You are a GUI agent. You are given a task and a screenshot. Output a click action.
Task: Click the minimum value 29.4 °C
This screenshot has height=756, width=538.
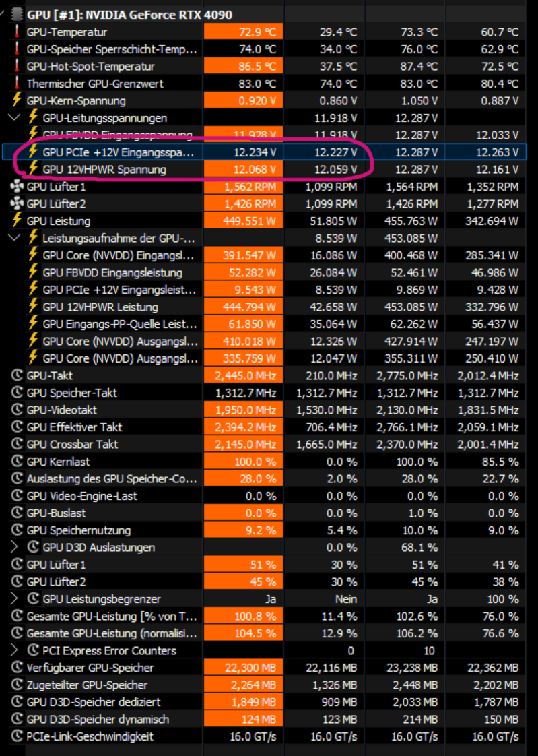pos(338,32)
